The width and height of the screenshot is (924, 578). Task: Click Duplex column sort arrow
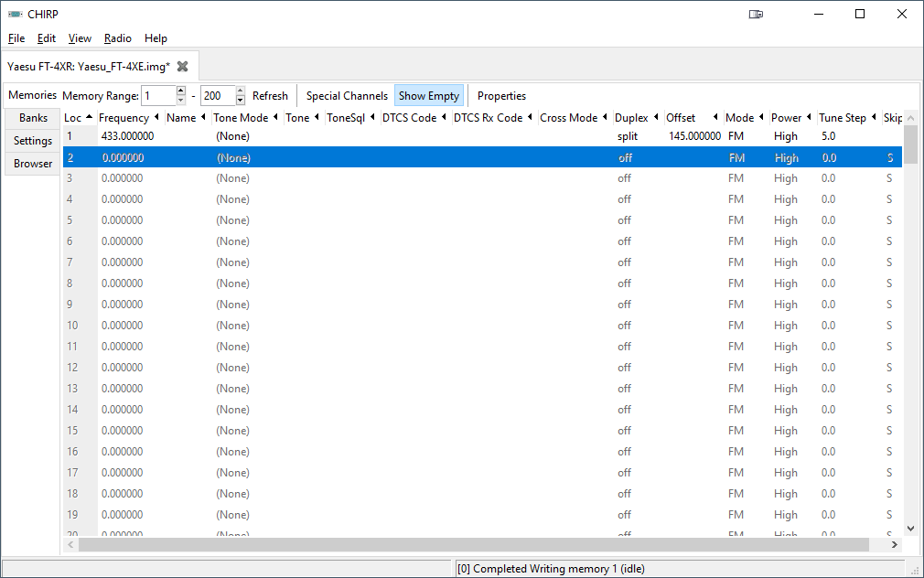pos(656,117)
